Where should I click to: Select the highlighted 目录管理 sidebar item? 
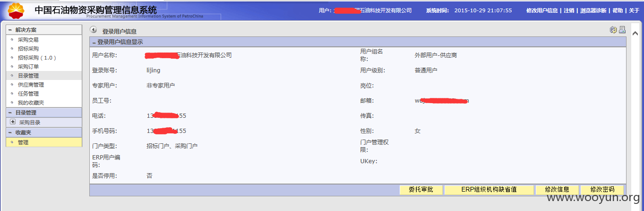coord(44,76)
